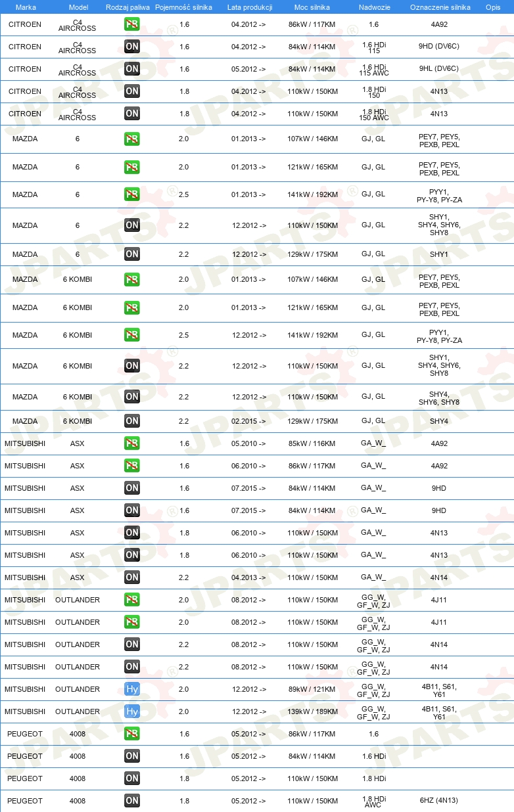
Task: Click the petrol icon for Mitsubishi ASX 85kW
Action: pos(132,443)
